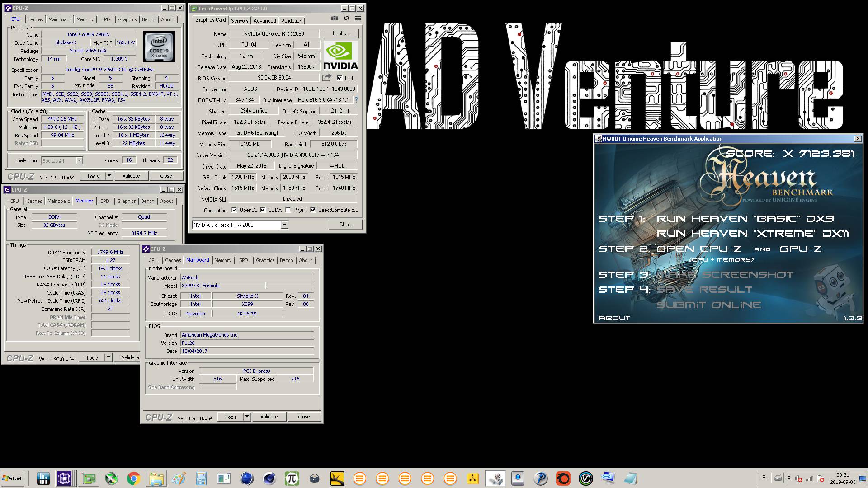Open Caches tab in top CPU-Z window
This screenshot has width=868, height=488.
coord(35,19)
